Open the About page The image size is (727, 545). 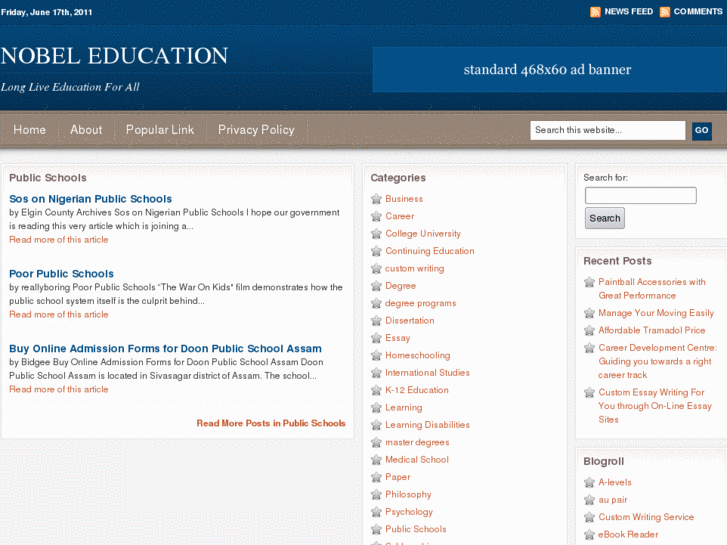(86, 130)
